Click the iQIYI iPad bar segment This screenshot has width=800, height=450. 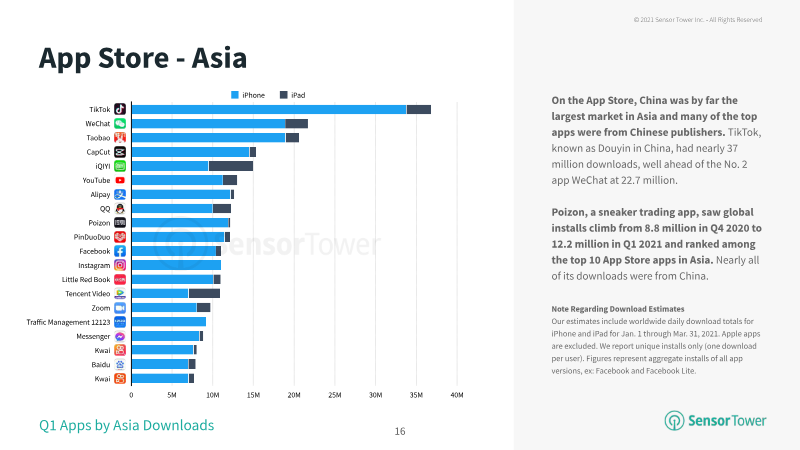coord(231,166)
